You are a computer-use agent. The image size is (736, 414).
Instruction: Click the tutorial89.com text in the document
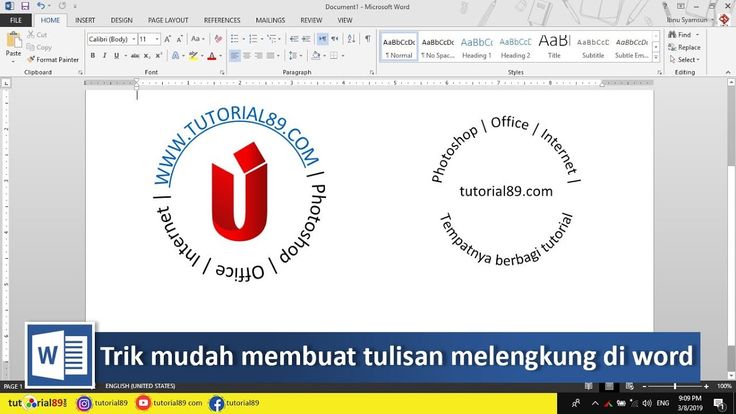(506, 192)
